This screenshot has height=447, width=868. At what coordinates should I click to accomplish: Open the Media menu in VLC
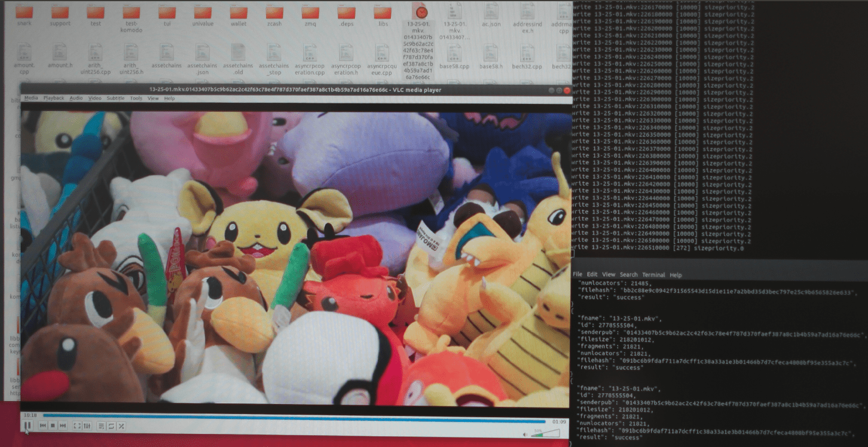[31, 98]
